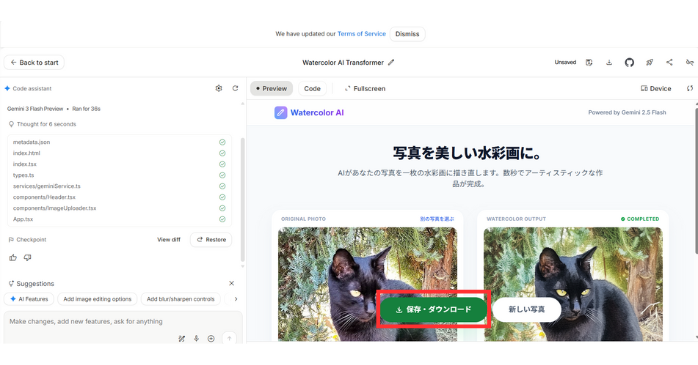Click the Back to start button
The height and width of the screenshot is (365, 698).
point(34,63)
